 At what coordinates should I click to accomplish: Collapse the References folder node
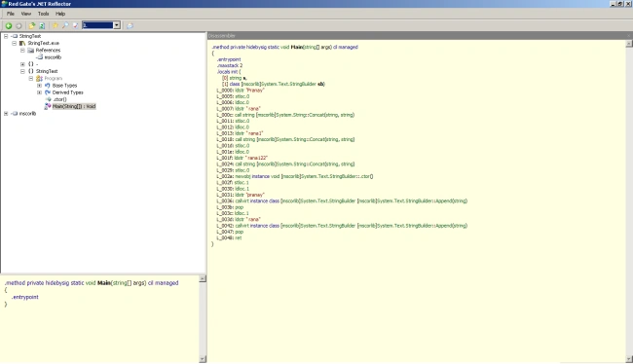[x=22, y=51]
